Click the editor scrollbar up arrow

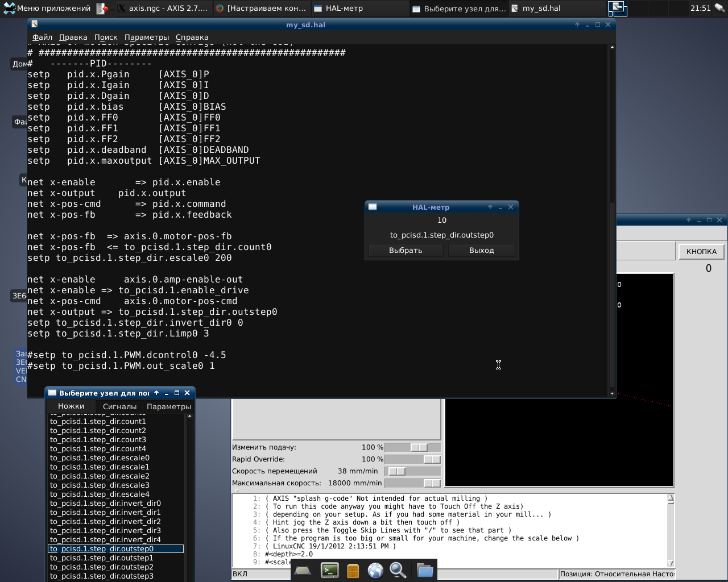[612, 47]
